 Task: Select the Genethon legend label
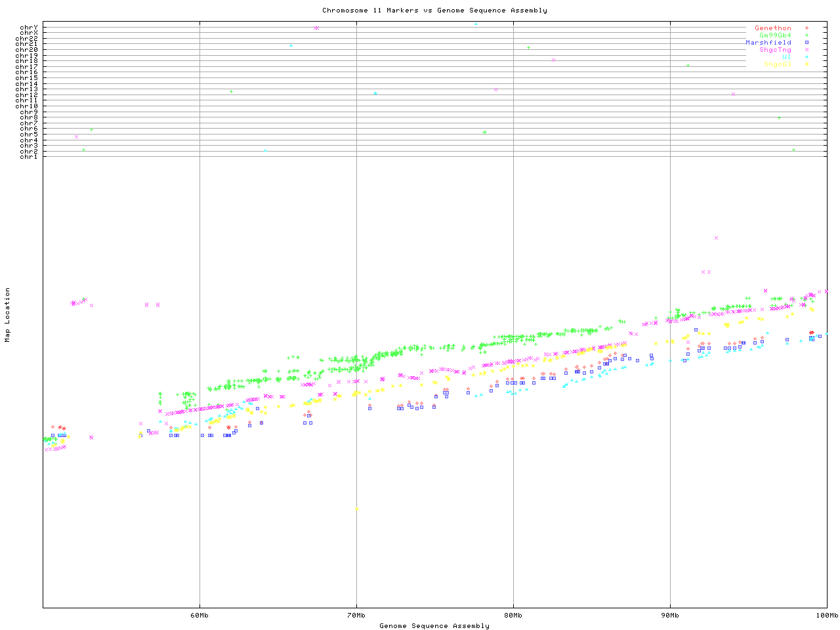point(772,28)
